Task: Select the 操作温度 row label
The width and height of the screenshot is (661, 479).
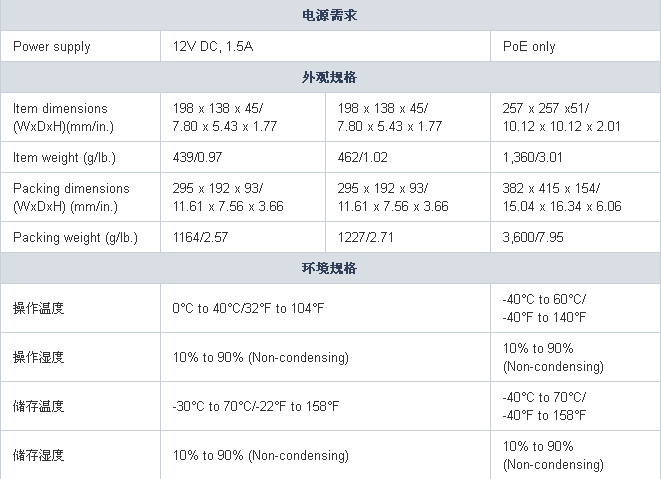Action: (x=39, y=308)
